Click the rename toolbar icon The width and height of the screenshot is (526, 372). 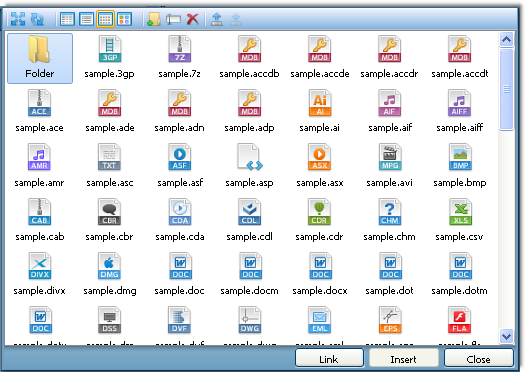pyautogui.click(x=173, y=19)
